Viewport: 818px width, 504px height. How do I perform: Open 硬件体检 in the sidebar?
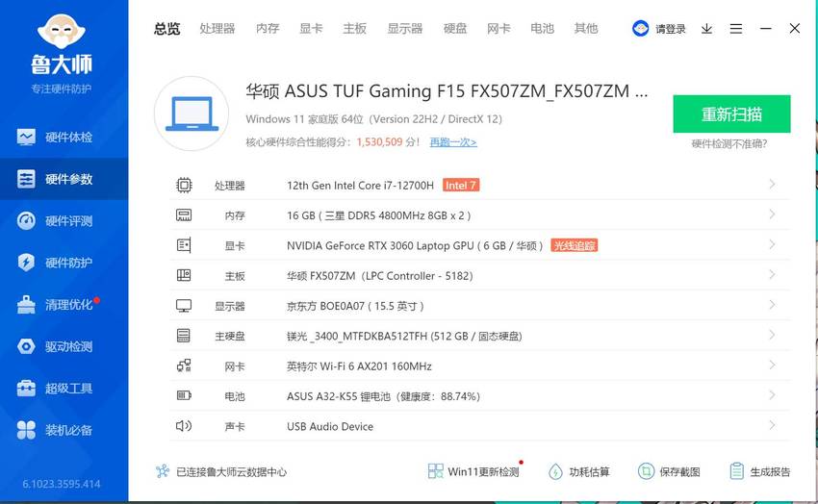click(x=64, y=138)
